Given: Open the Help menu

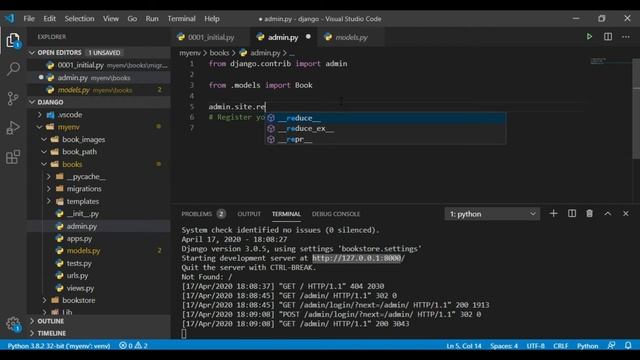Looking at the screenshot, I should click(212, 19).
